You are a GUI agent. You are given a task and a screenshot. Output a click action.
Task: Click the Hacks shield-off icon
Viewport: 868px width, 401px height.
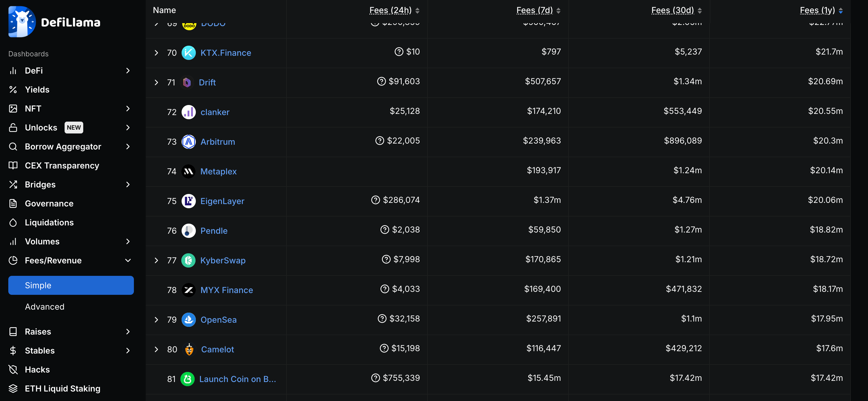[13, 370]
